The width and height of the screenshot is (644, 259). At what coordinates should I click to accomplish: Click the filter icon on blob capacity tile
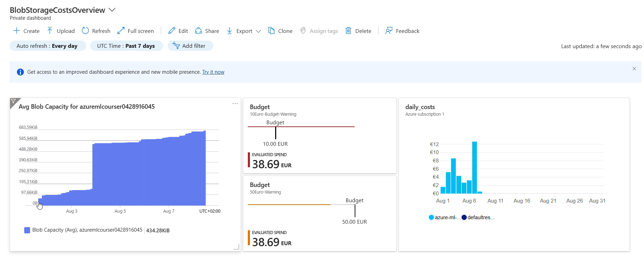point(13,101)
